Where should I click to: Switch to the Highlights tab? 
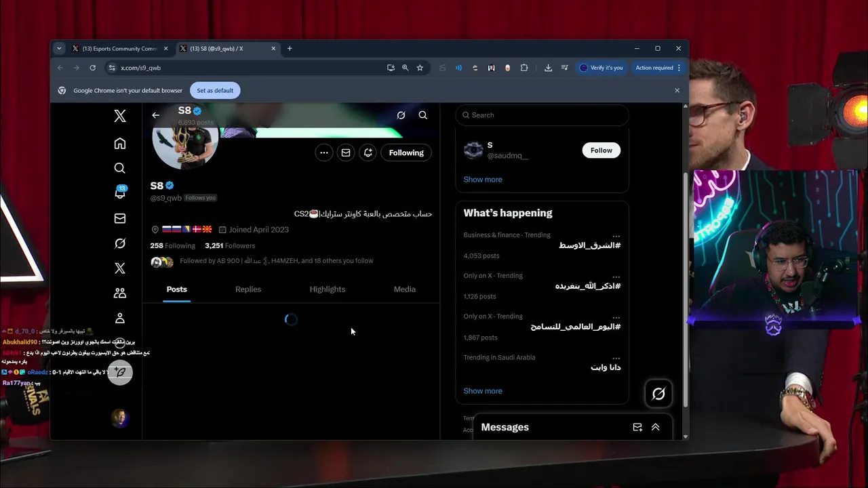click(x=328, y=289)
